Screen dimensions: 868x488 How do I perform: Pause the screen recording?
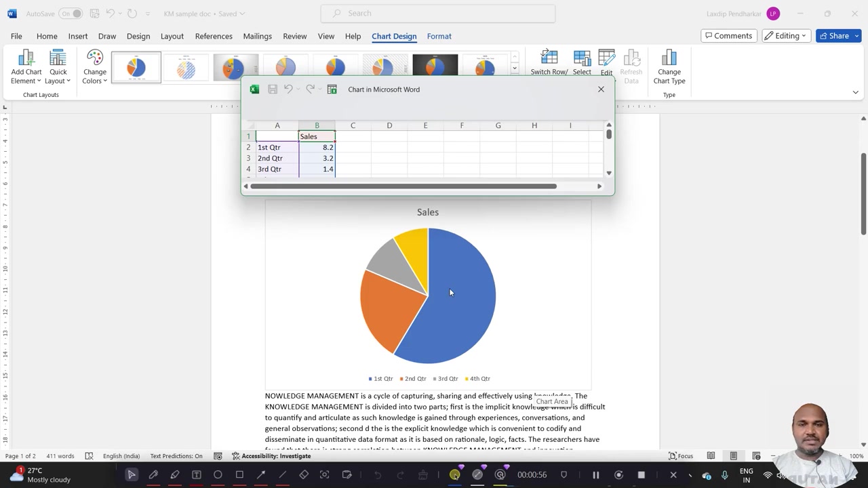pyautogui.click(x=595, y=474)
